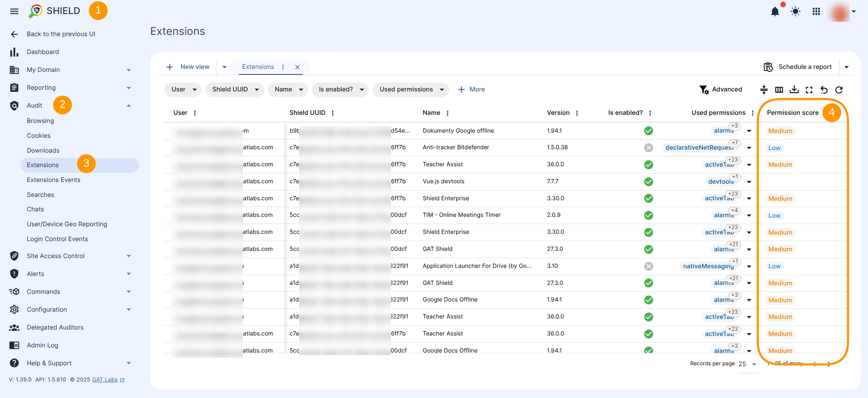Image resolution: width=868 pixels, height=398 pixels.
Task: Open User/Device Geo Reporting
Action: [x=67, y=224]
